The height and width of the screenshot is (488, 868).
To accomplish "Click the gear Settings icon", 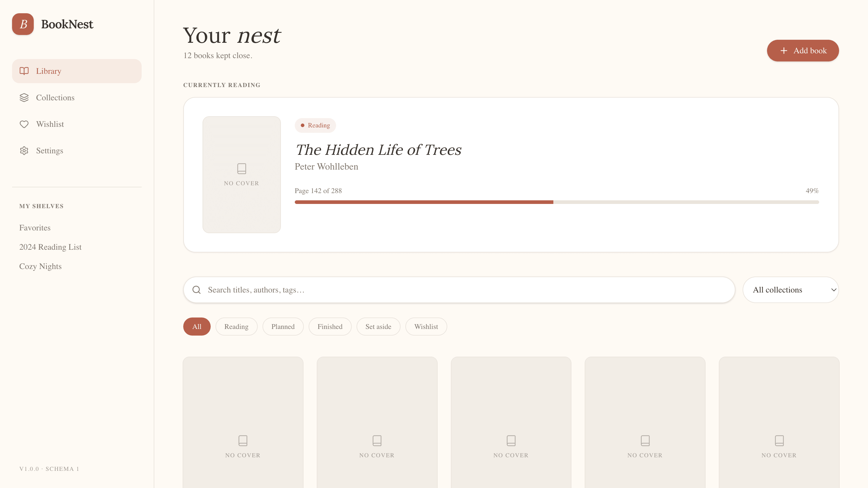I will [x=24, y=151].
